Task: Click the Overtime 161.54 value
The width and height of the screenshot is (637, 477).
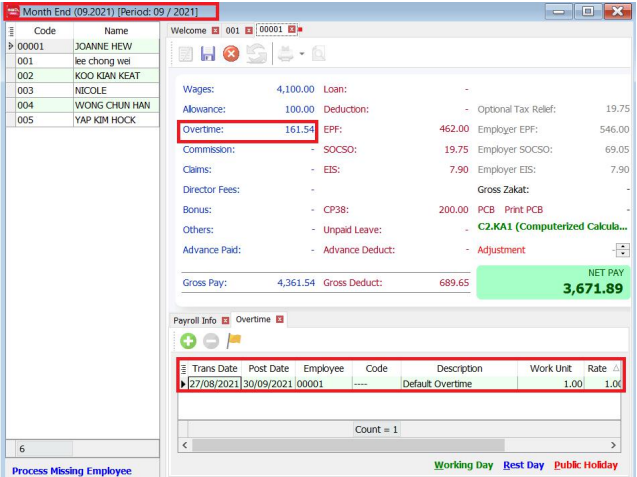Action: [299, 130]
